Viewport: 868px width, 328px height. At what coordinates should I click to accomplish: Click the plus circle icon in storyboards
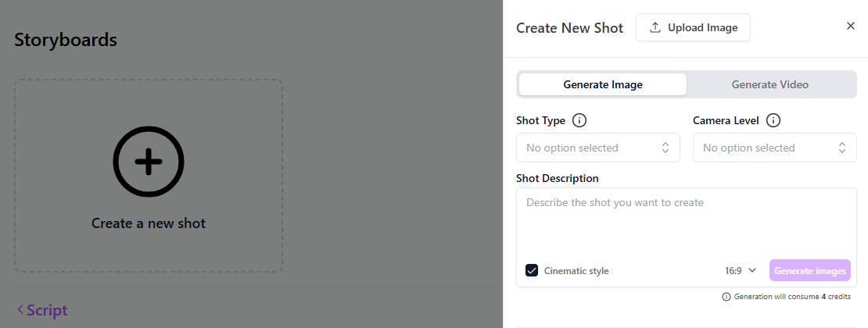coord(149,162)
